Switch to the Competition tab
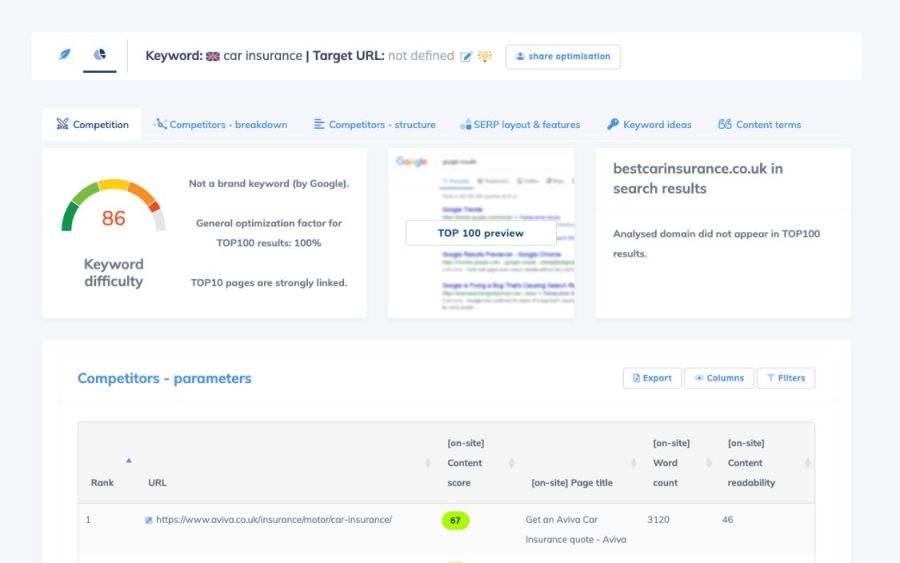The width and height of the screenshot is (900, 563). click(x=92, y=125)
